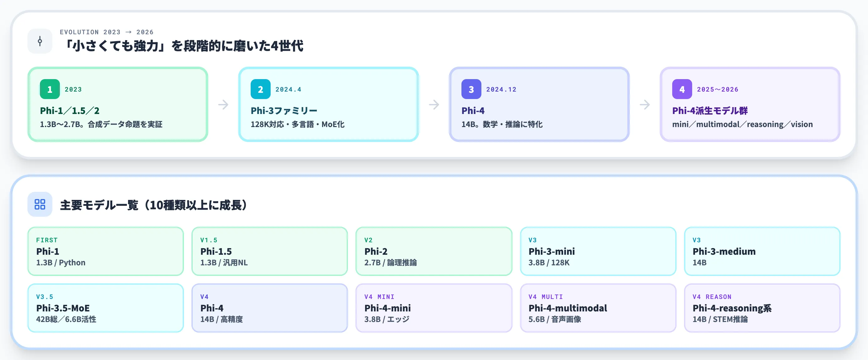Click the text 3.8B / 128K
868x360 pixels.
[x=549, y=263]
